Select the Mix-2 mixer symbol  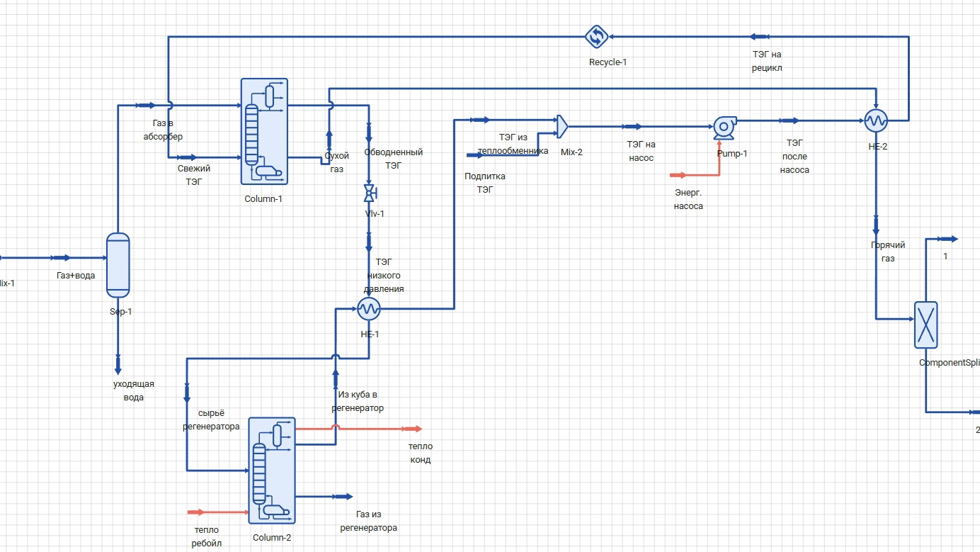(562, 127)
